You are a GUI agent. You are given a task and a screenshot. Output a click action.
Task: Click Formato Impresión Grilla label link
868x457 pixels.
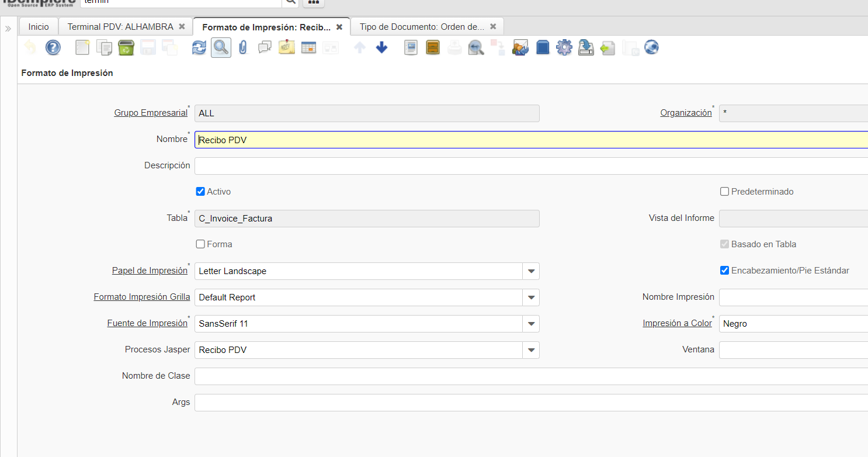click(x=142, y=297)
